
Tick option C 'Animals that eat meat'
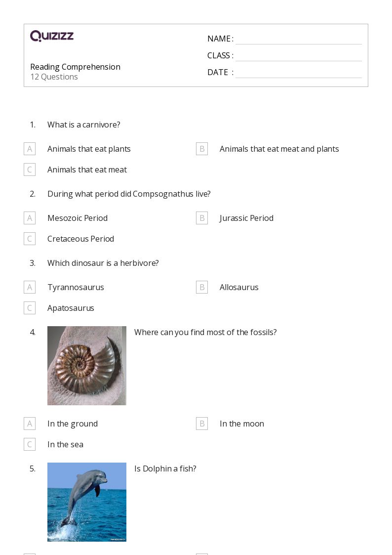coord(30,170)
